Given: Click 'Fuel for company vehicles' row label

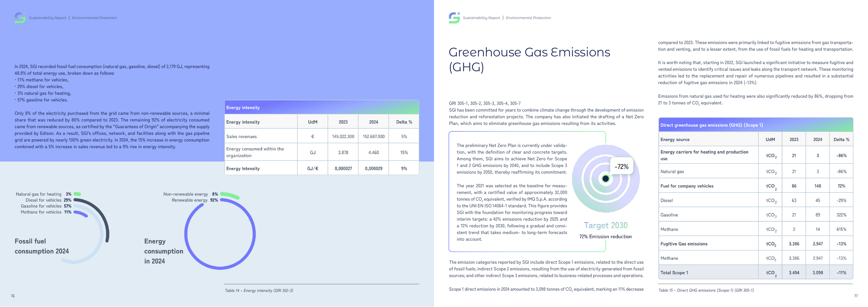Looking at the screenshot, I should (x=687, y=186).
